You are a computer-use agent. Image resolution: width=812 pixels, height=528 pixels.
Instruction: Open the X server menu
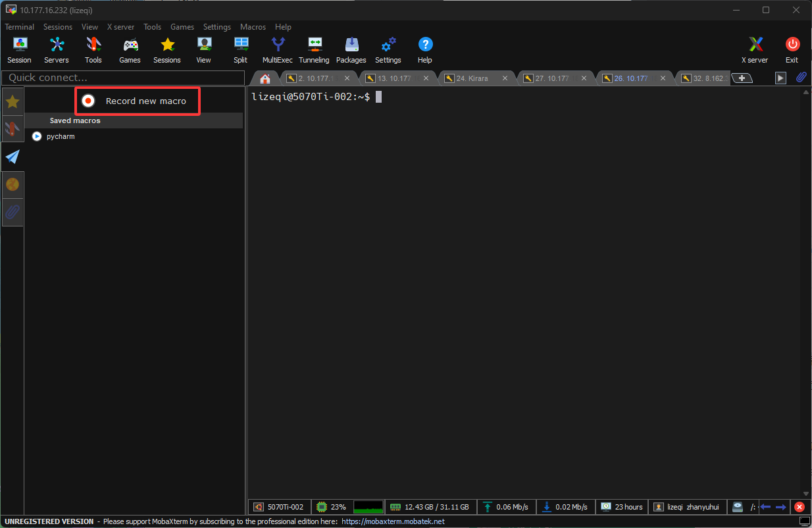120,27
